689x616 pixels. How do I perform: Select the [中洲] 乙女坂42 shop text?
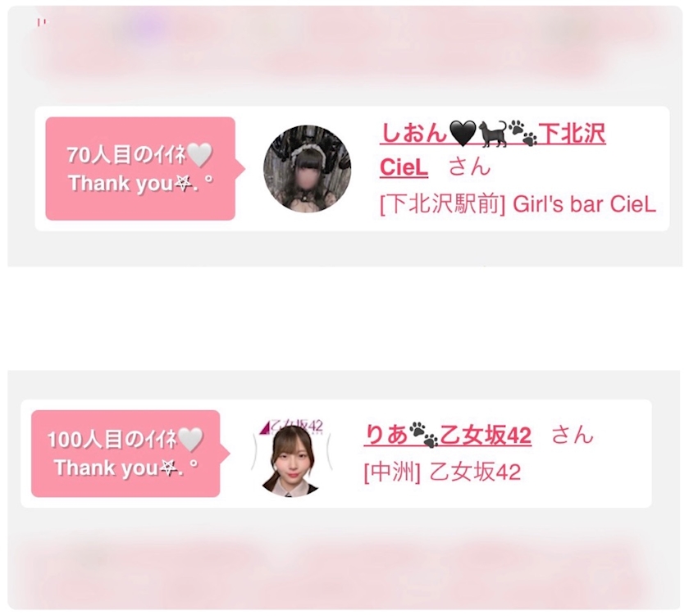(442, 472)
